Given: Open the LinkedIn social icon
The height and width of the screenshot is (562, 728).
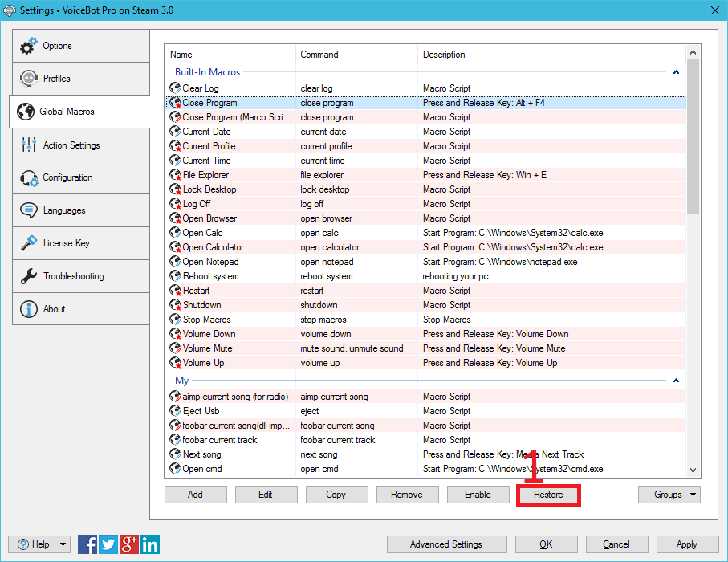Looking at the screenshot, I should 150,544.
